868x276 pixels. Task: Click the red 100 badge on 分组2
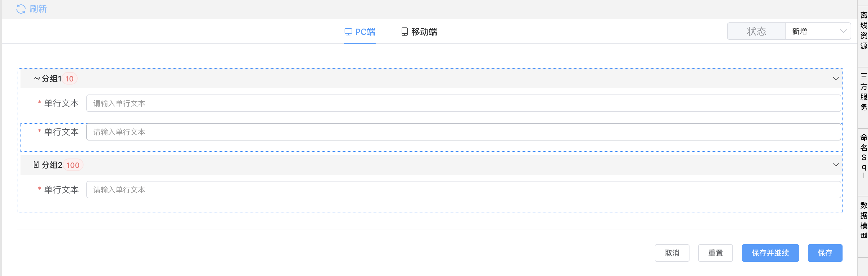click(73, 165)
